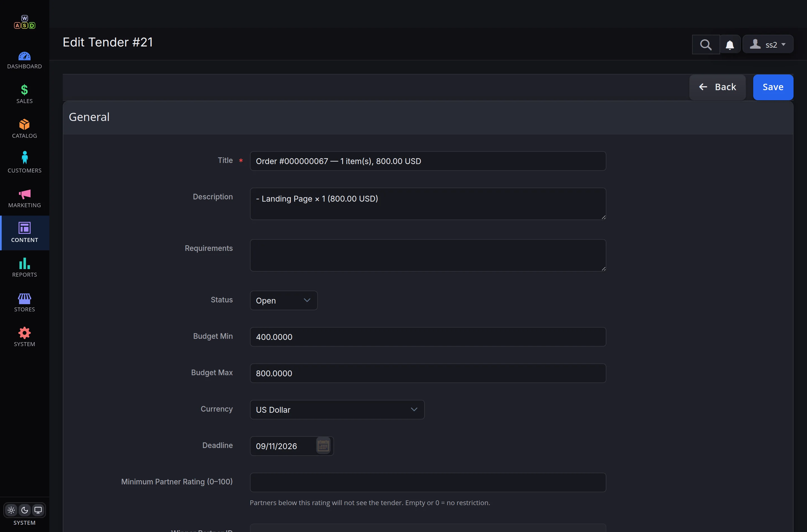
Task: Open the Status dropdown showing Open
Action: pyautogui.click(x=284, y=300)
